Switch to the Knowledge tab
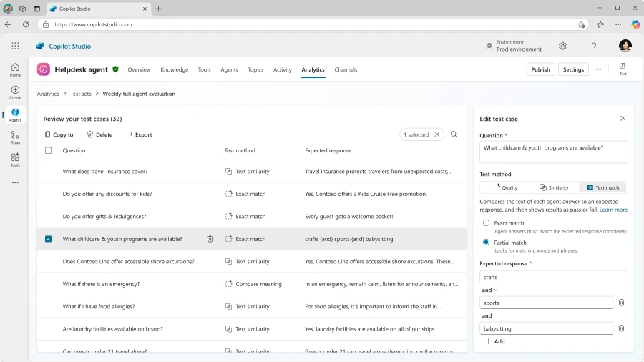Image resolution: width=644 pixels, height=362 pixels. point(174,69)
